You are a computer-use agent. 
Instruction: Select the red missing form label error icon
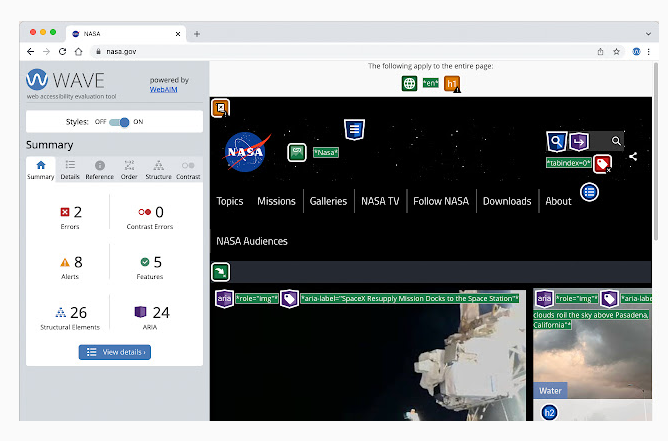click(602, 164)
